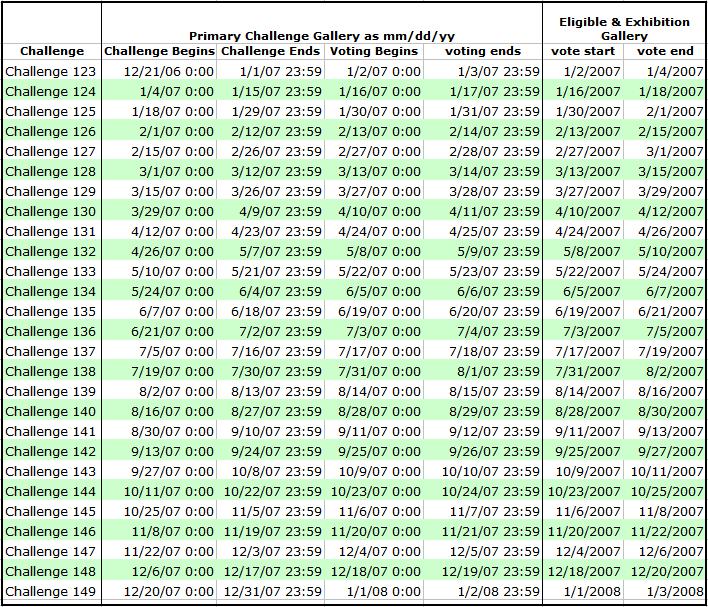This screenshot has width=708, height=607.
Task: Click the '12/21/06 0:00' begin date cell
Action: pyautogui.click(x=169, y=71)
